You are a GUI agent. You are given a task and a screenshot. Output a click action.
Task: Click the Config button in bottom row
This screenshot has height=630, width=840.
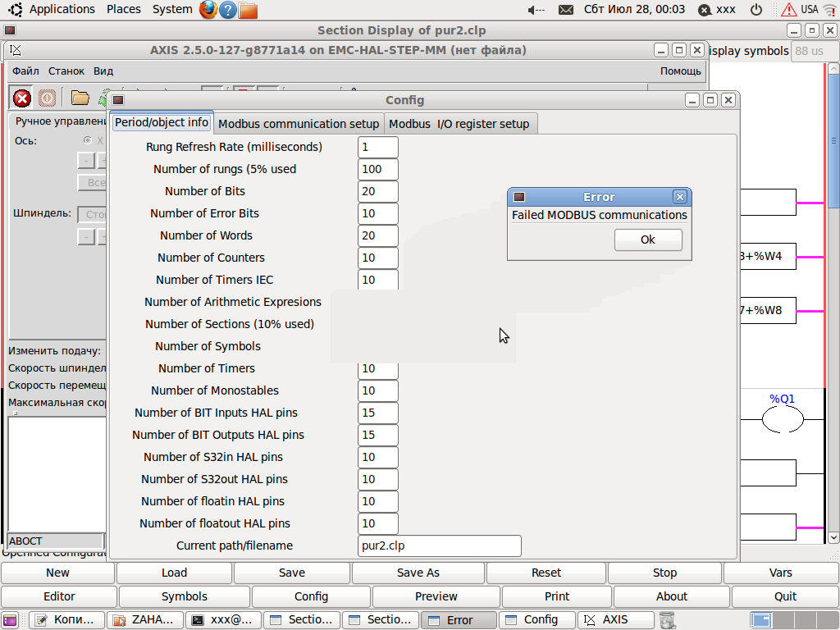[x=311, y=596]
